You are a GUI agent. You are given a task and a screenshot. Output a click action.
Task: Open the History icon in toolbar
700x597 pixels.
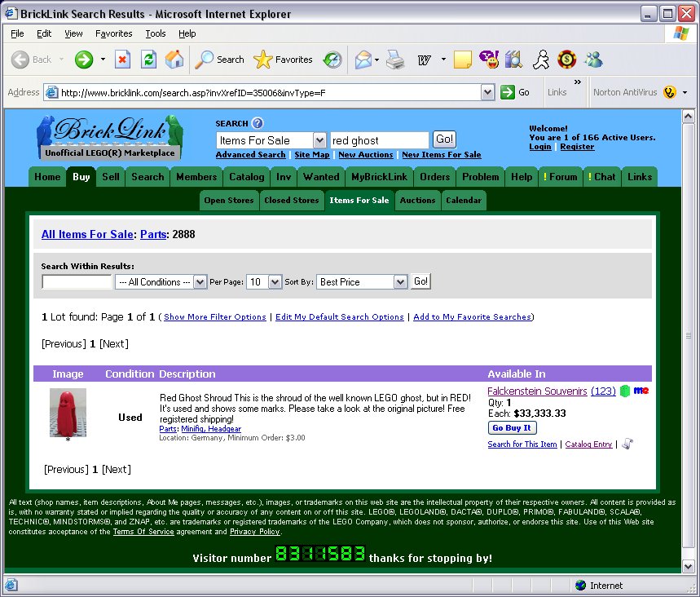pos(332,60)
